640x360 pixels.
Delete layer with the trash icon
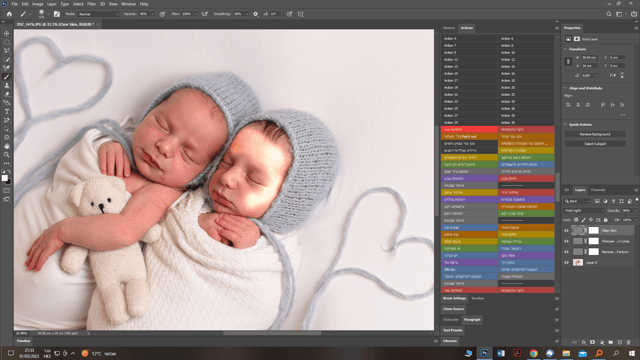coord(629,342)
